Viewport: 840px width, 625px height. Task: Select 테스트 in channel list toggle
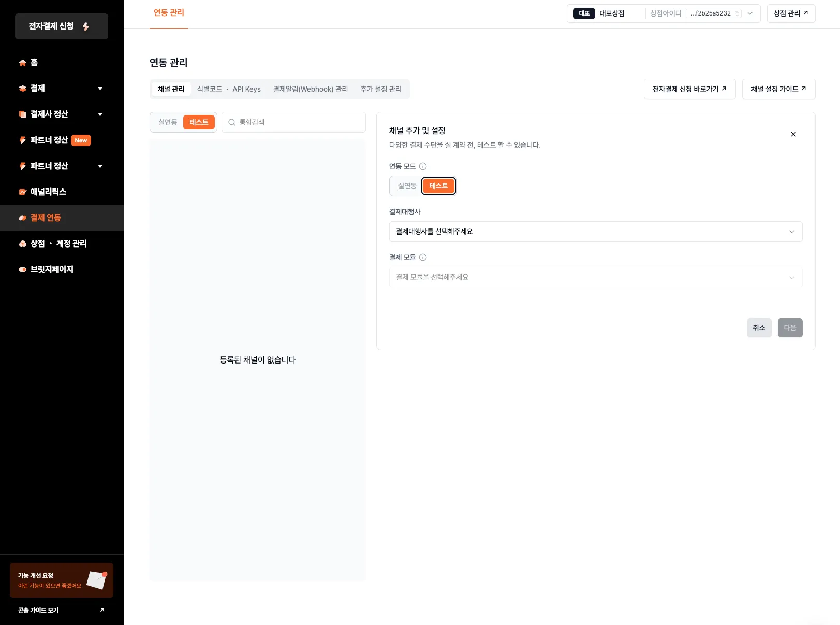199,122
